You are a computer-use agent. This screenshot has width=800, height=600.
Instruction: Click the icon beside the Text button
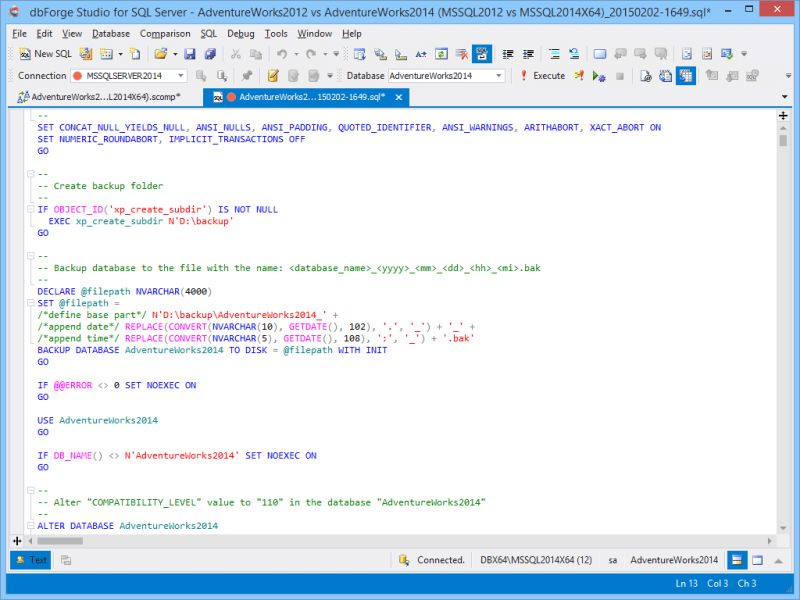66,560
